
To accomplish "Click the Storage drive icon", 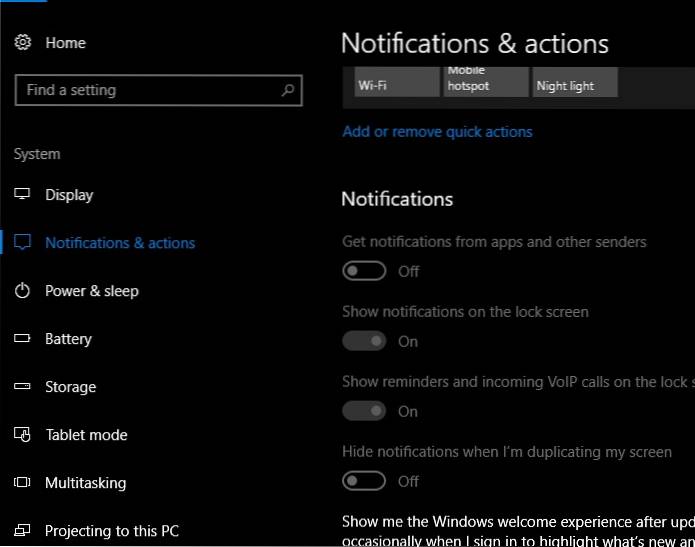I will (x=23, y=387).
